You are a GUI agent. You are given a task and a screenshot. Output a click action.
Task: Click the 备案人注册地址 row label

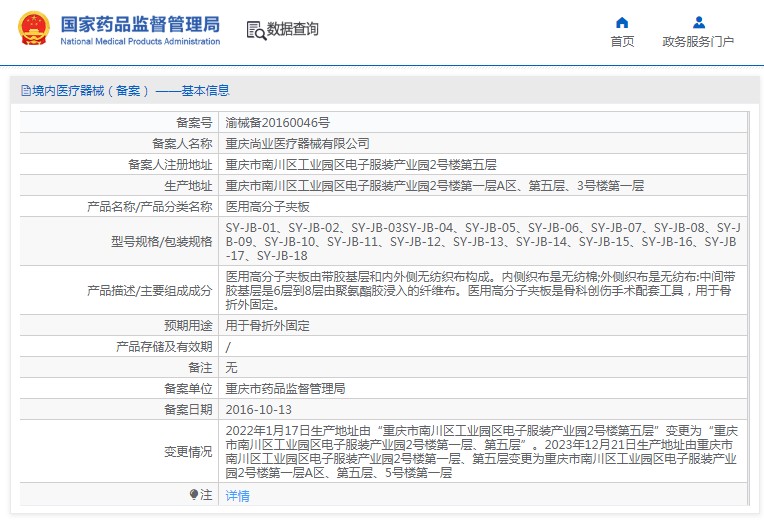pyautogui.click(x=170, y=165)
